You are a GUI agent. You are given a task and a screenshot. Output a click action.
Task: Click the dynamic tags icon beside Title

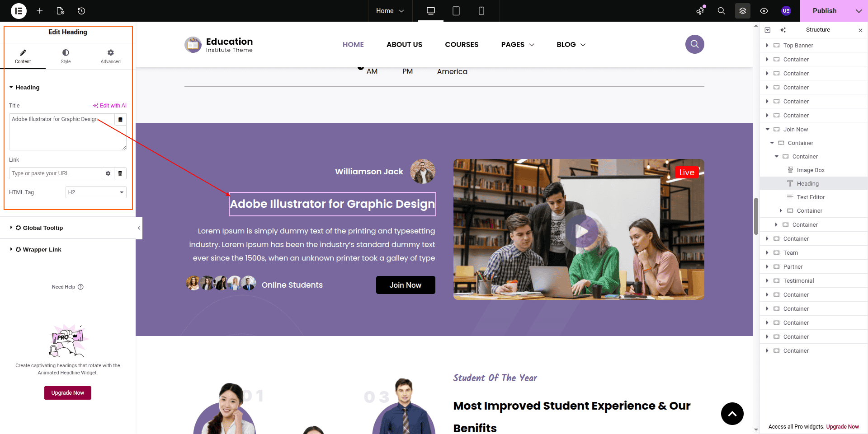pos(120,120)
